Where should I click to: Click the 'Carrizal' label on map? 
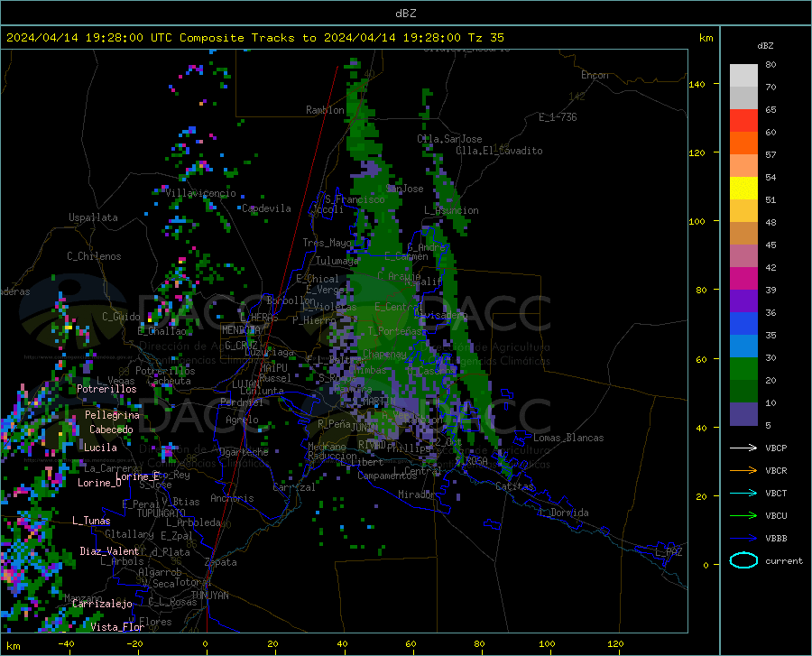pyautogui.click(x=294, y=488)
